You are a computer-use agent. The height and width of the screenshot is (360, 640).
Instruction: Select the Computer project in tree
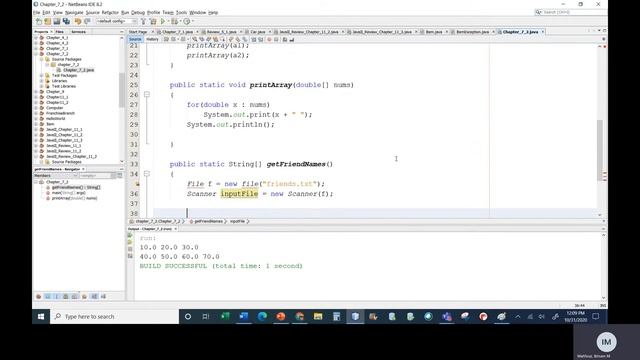click(54, 108)
